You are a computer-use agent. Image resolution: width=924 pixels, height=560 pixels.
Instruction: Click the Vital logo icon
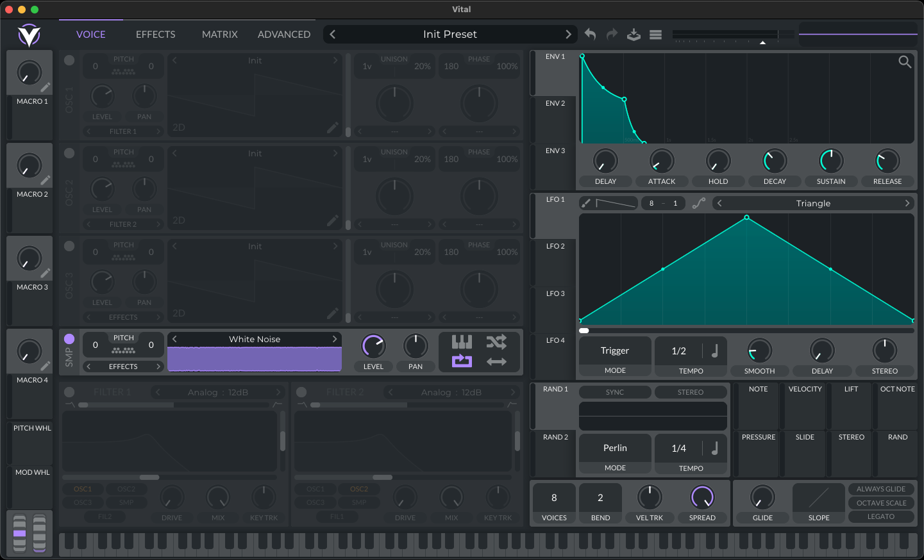[x=29, y=35]
